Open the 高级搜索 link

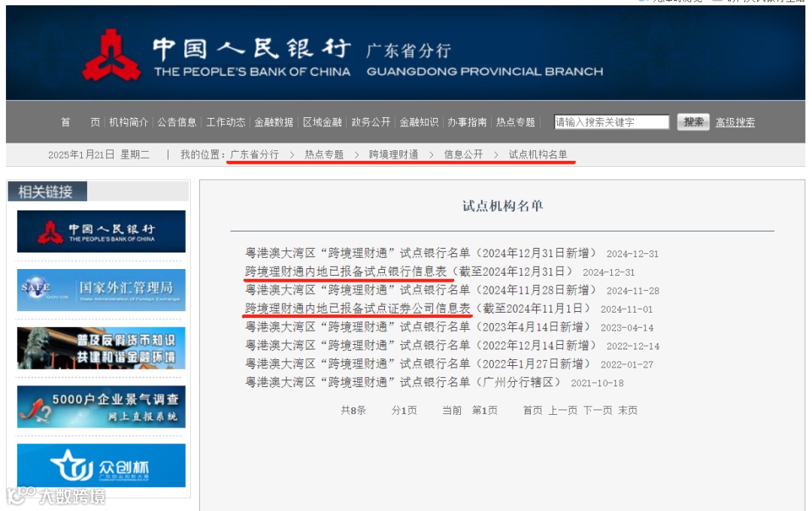point(735,122)
